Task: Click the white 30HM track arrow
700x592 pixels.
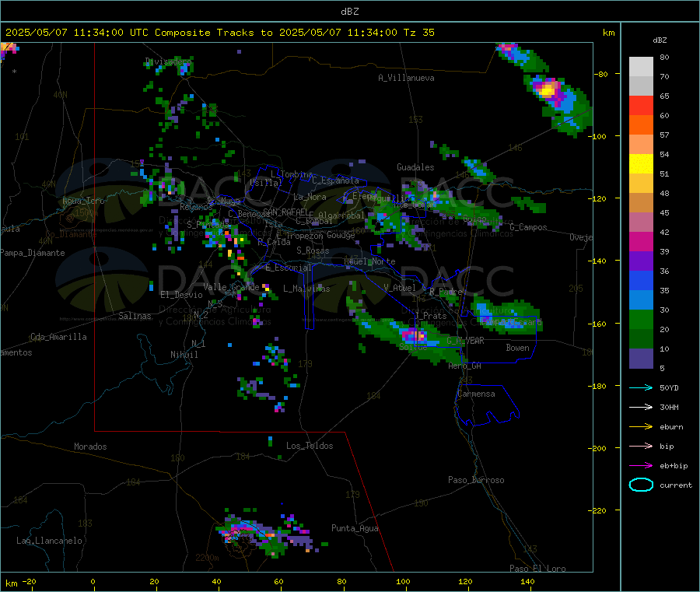Action: pos(641,407)
